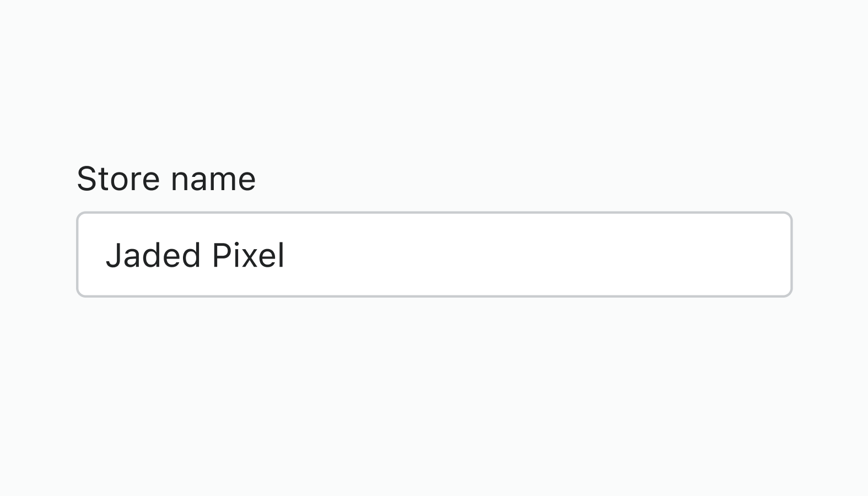Click the letter "S" of Store name label

click(86, 179)
